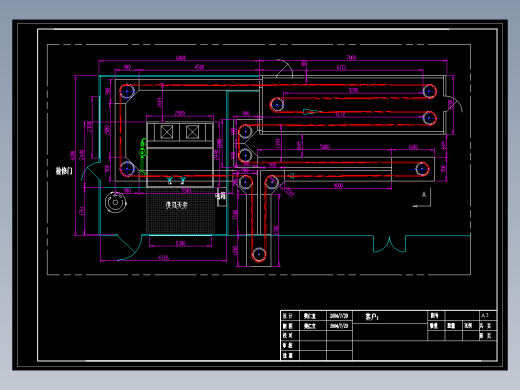The width and height of the screenshot is (520, 390).
Task: Click the left crossed-box fan symbol
Action: coord(167,132)
